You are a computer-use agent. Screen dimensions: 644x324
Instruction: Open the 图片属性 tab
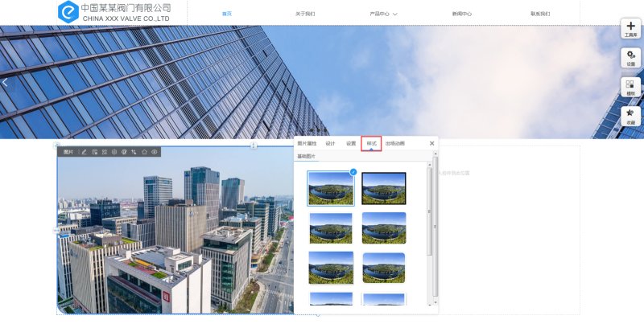[307, 143]
